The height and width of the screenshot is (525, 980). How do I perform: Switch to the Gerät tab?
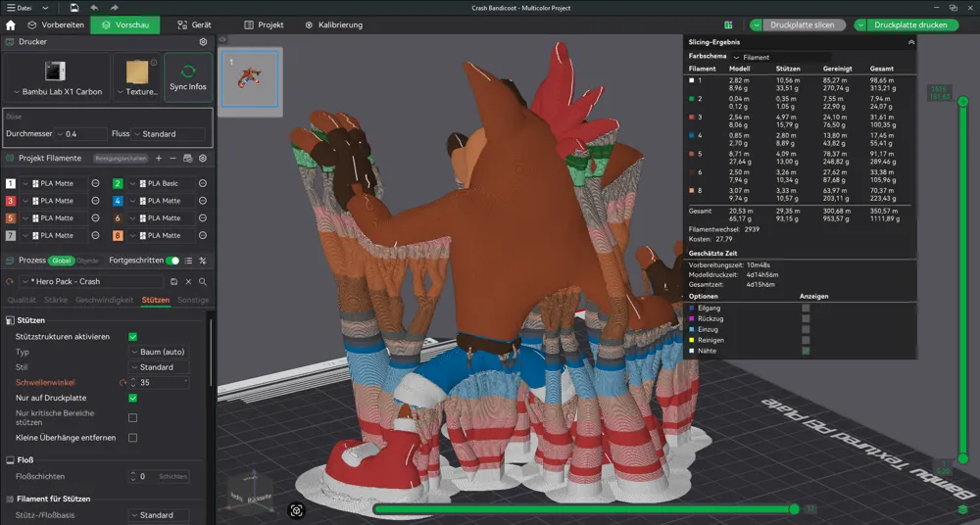click(x=194, y=25)
